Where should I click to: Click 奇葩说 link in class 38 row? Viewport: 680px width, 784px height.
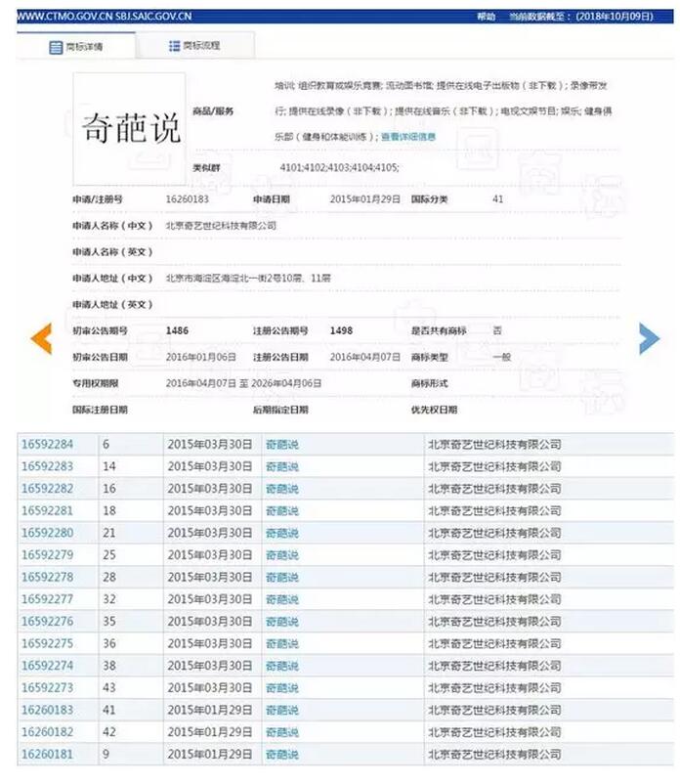click(x=282, y=666)
